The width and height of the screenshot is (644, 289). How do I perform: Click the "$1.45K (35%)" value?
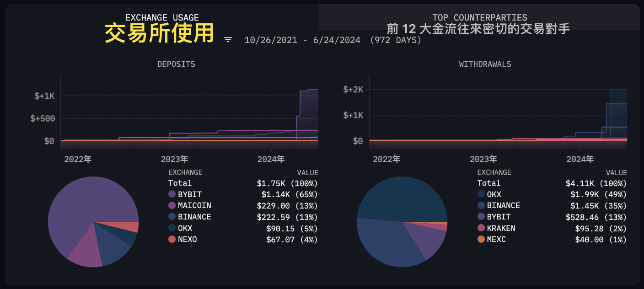pos(599,206)
